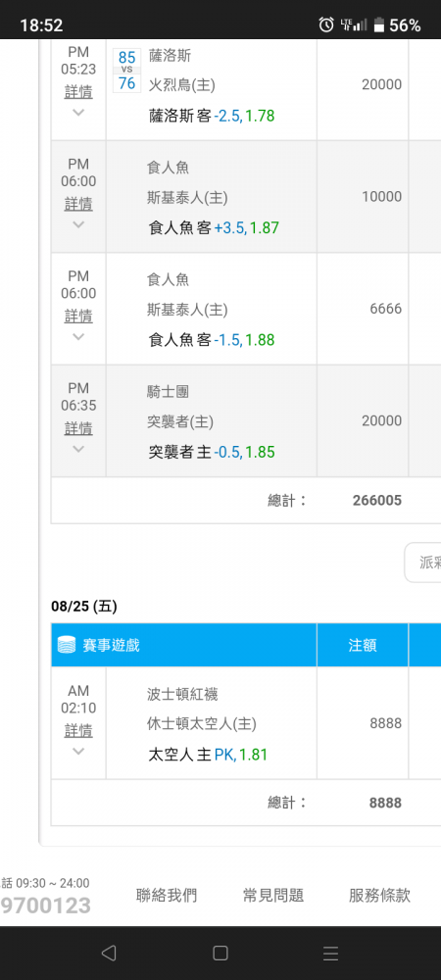Viewport: 441px width, 980px height.
Task: Click the 賽事遊戲 stack icon
Action: tap(67, 645)
